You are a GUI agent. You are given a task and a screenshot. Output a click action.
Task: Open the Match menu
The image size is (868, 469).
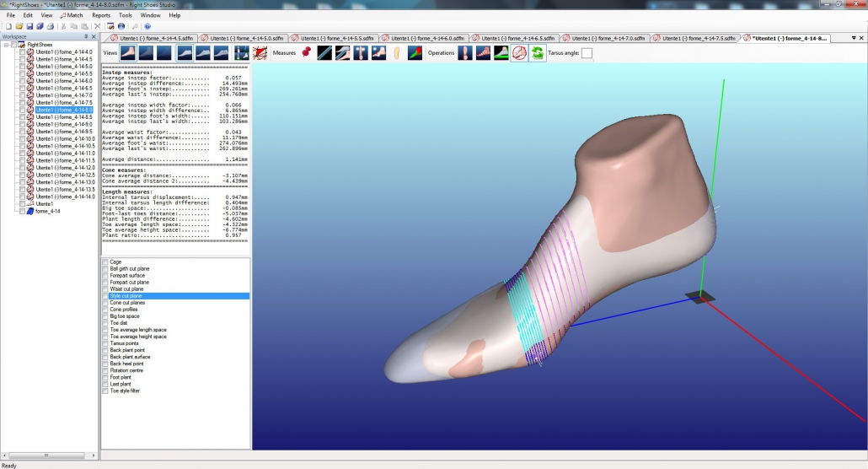[x=72, y=15]
